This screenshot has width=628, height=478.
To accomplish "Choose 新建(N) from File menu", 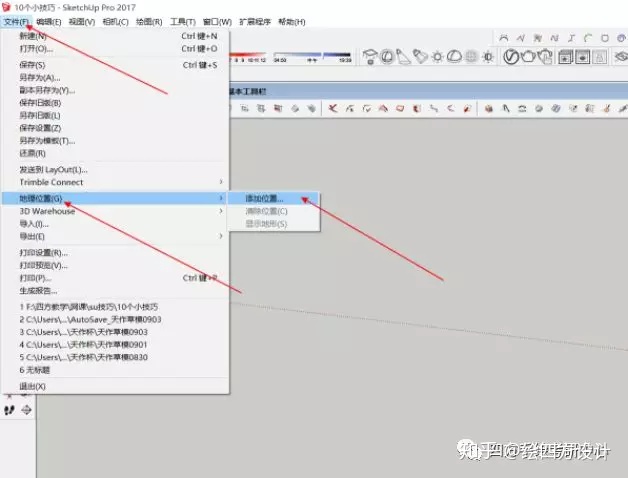I will coord(115,36).
